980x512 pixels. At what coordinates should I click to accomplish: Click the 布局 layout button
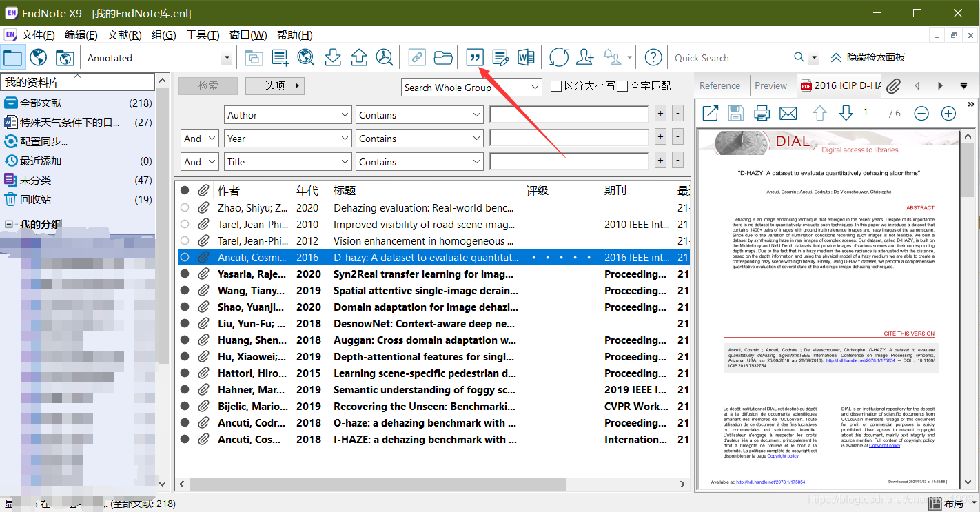point(947,504)
